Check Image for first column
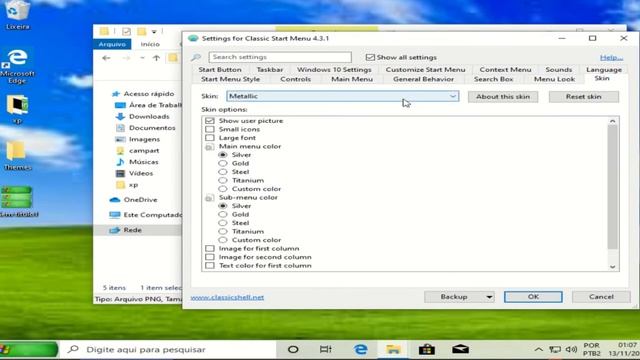The image size is (640, 360). coord(210,249)
